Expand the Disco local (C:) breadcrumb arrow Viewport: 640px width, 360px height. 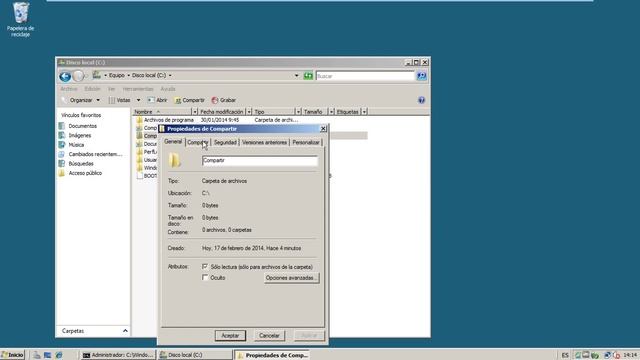point(170,76)
